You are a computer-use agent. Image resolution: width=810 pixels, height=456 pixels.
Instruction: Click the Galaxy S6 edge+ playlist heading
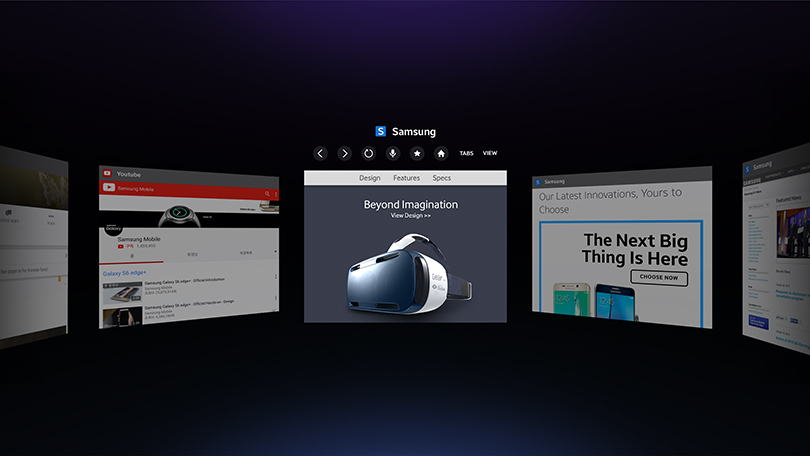[126, 272]
